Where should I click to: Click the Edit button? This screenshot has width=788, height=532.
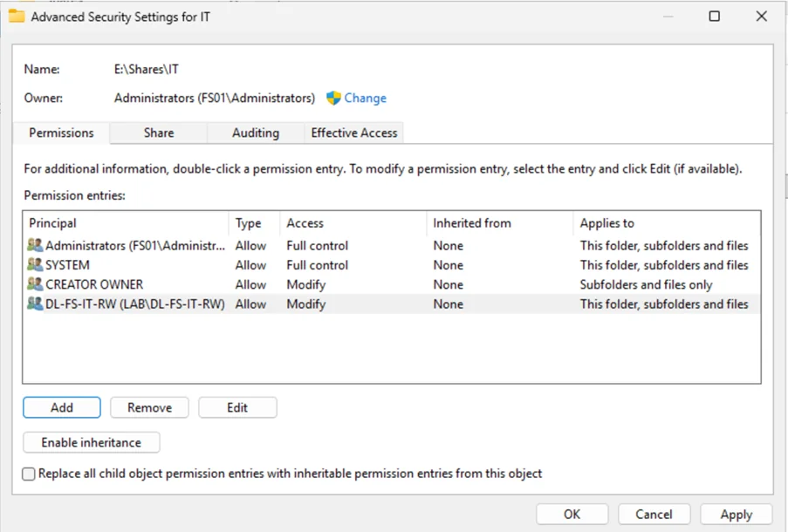tap(237, 407)
